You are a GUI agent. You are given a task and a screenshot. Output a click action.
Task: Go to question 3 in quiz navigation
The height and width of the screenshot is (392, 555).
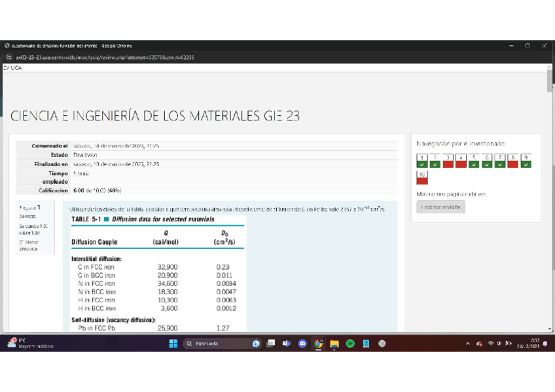coord(448,161)
